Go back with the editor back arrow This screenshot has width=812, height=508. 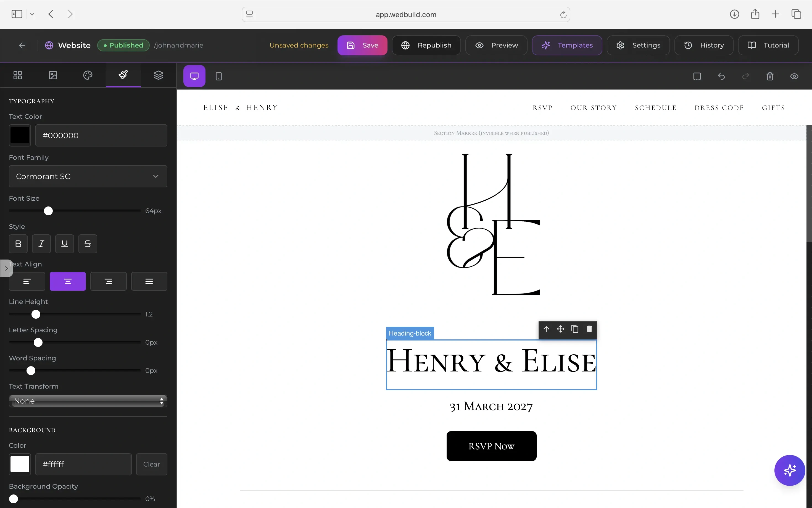coord(22,45)
